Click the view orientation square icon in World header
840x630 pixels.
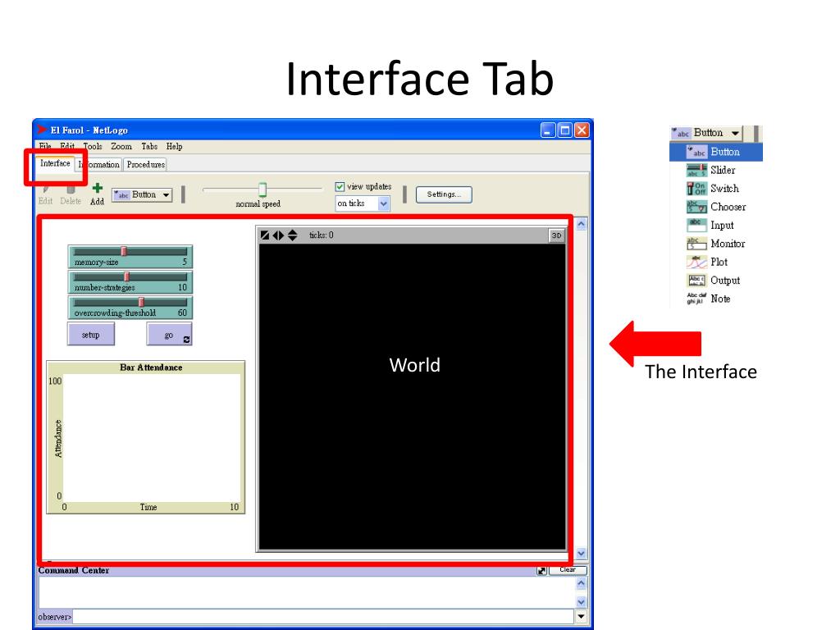(265, 235)
